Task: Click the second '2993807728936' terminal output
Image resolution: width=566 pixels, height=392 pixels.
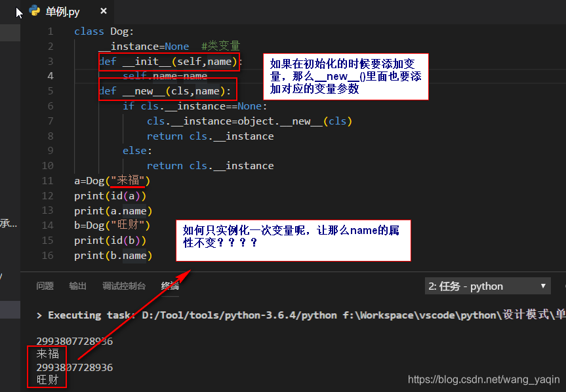Action: [74, 368]
